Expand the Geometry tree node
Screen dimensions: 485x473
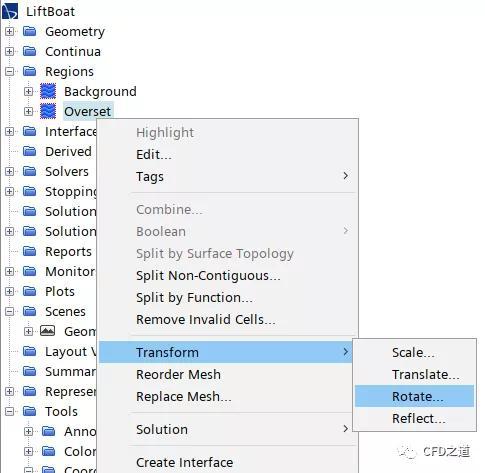(x=10, y=31)
